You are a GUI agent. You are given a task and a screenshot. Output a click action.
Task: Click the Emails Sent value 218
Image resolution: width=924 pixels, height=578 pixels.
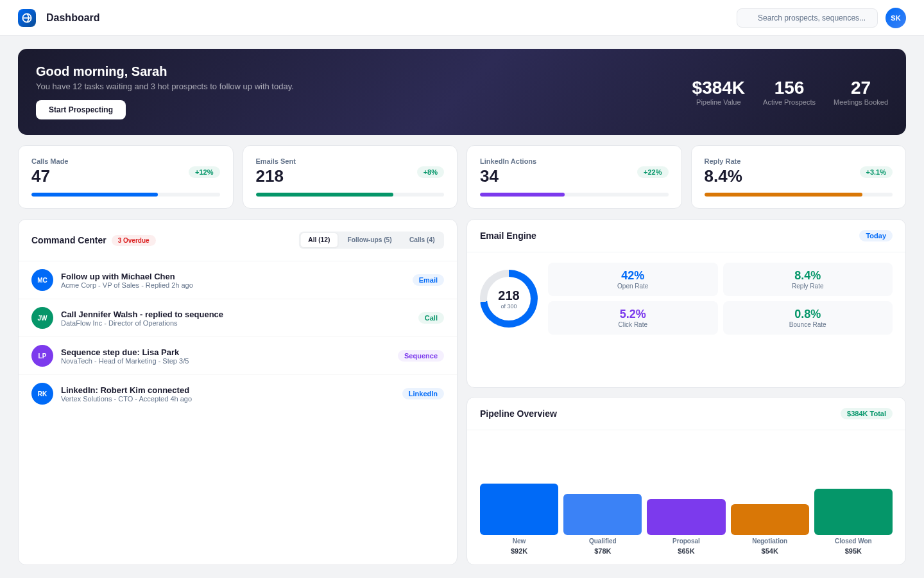click(x=269, y=176)
